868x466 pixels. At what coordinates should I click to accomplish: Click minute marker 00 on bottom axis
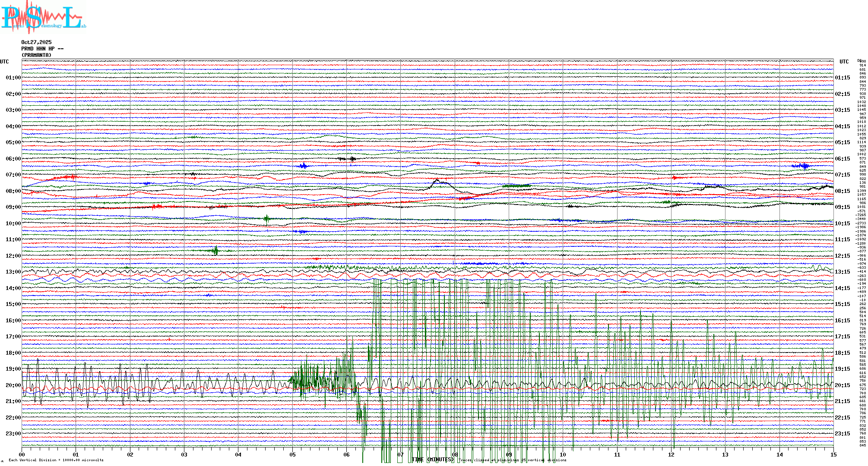22,454
